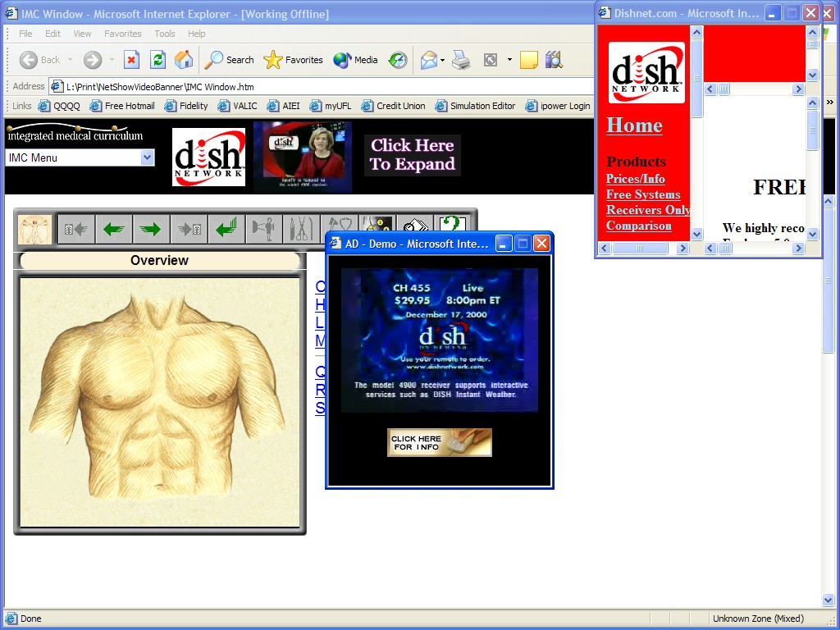Open the Tools menu
The width and height of the screenshot is (840, 630).
[x=164, y=33]
